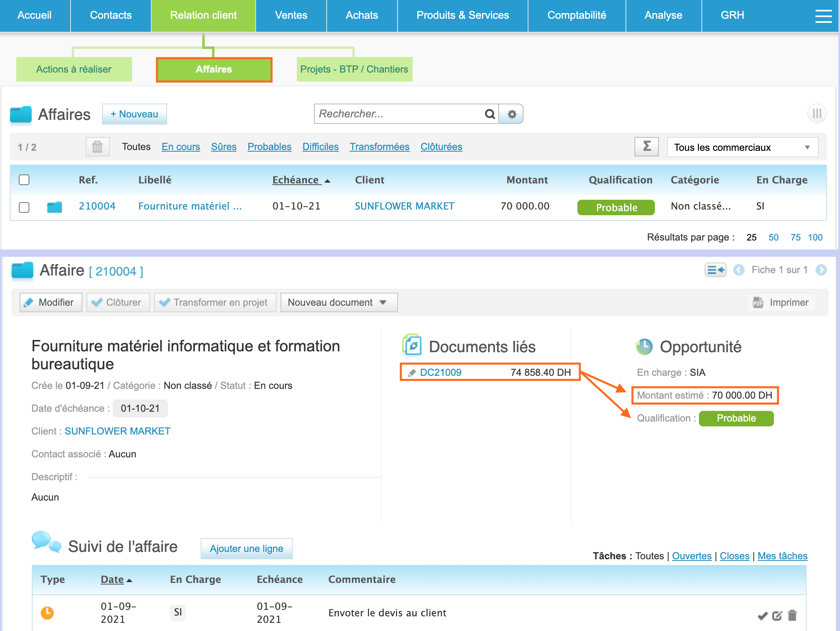Edit the task line pencil icon

coord(777,616)
